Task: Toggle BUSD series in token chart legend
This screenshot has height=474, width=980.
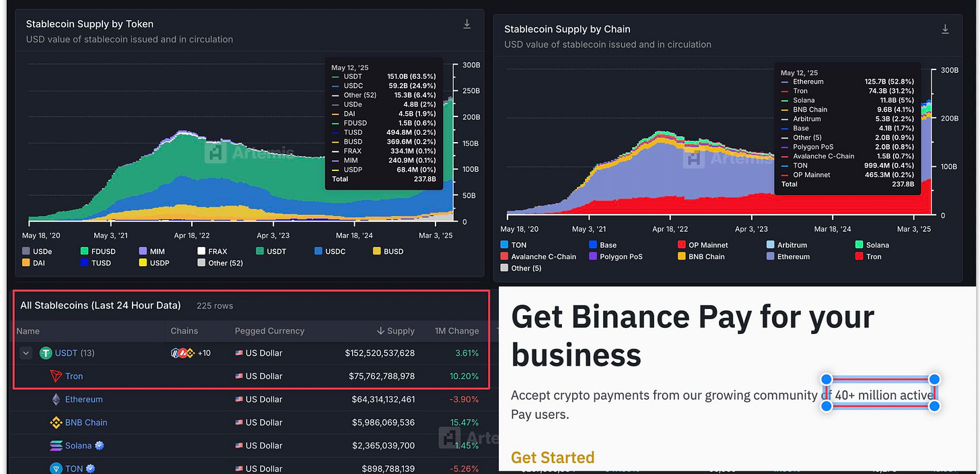Action: coord(388,251)
